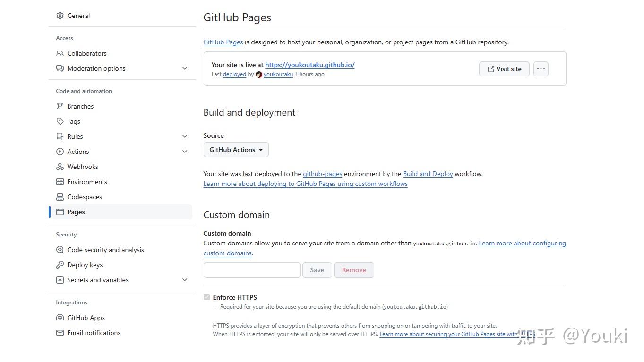This screenshot has height=362, width=644.
Task: Click inside the custom domain input field
Action: (251, 269)
